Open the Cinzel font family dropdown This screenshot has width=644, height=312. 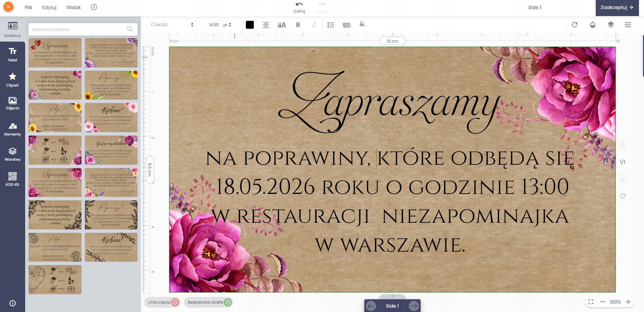point(172,25)
